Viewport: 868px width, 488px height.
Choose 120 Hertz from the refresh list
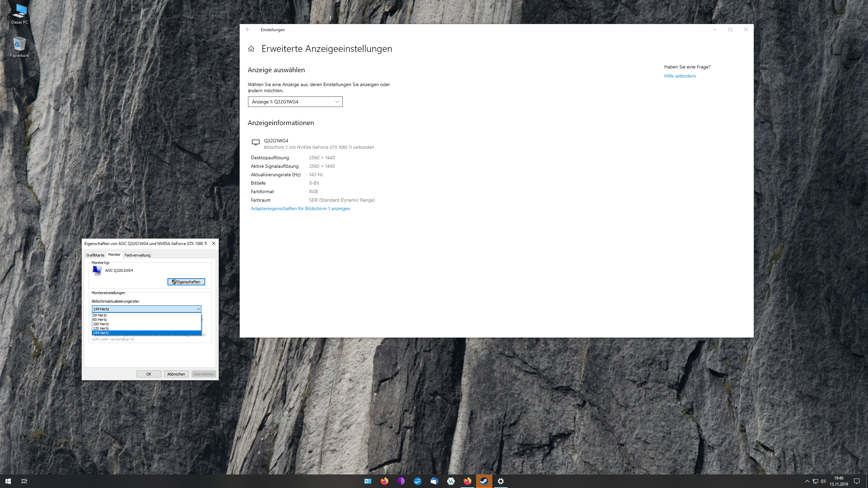click(101, 328)
